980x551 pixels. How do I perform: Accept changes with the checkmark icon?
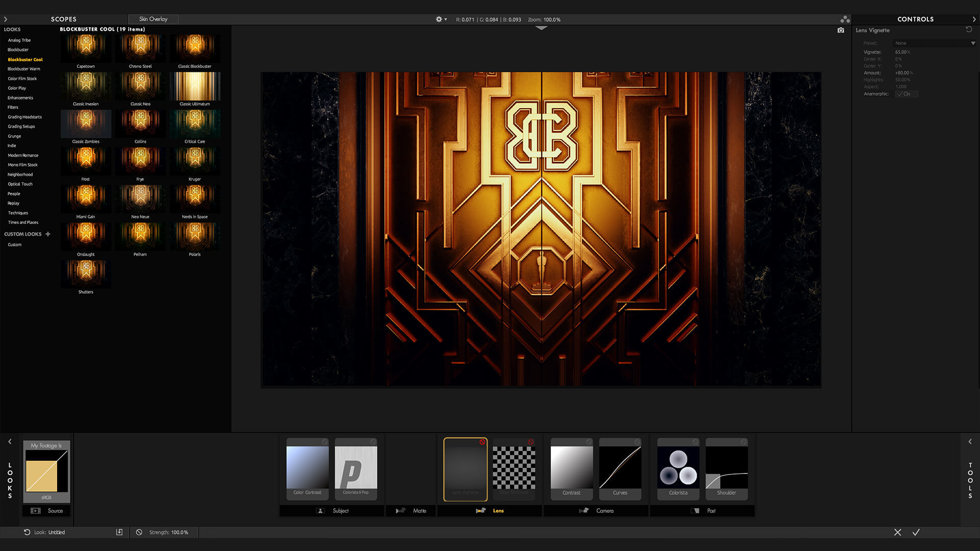[916, 532]
